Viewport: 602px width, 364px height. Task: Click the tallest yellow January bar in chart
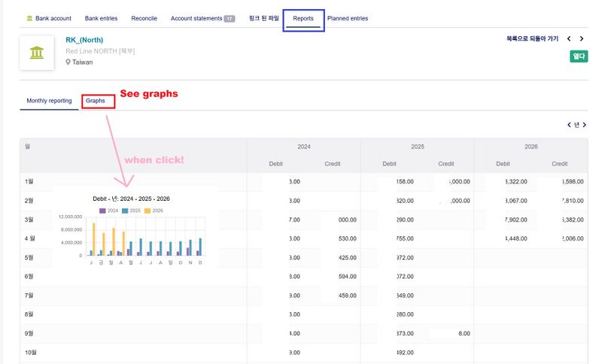coord(93,239)
